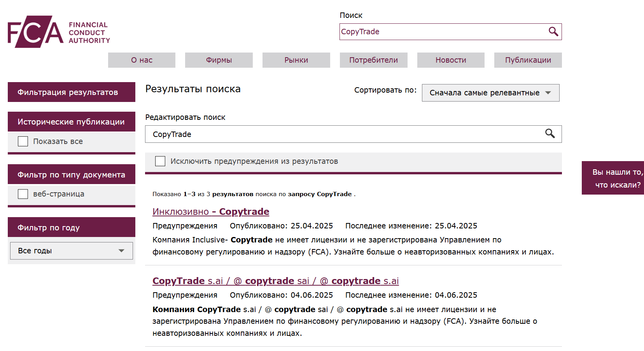Select the 'Рынки' menu item
The width and height of the screenshot is (644, 351).
click(x=296, y=60)
